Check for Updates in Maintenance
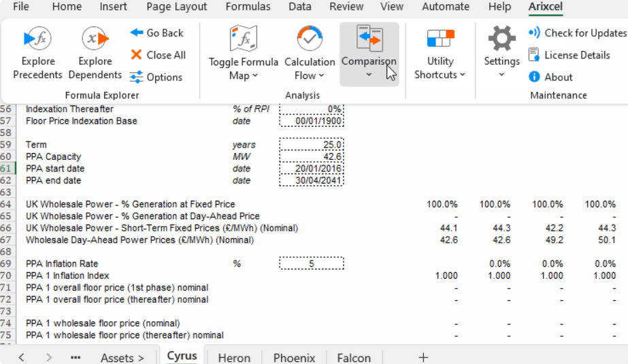Viewport: 628px width, 364px height. coord(576,33)
